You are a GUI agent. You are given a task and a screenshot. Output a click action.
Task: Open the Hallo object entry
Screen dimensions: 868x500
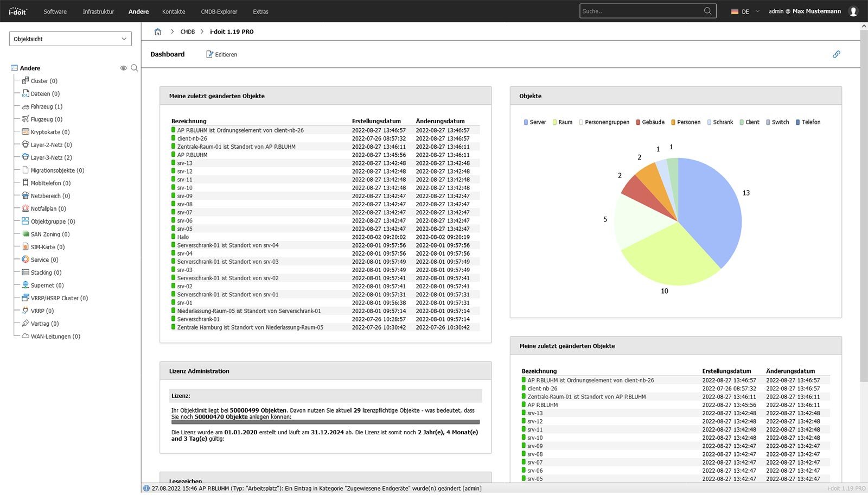click(x=183, y=237)
